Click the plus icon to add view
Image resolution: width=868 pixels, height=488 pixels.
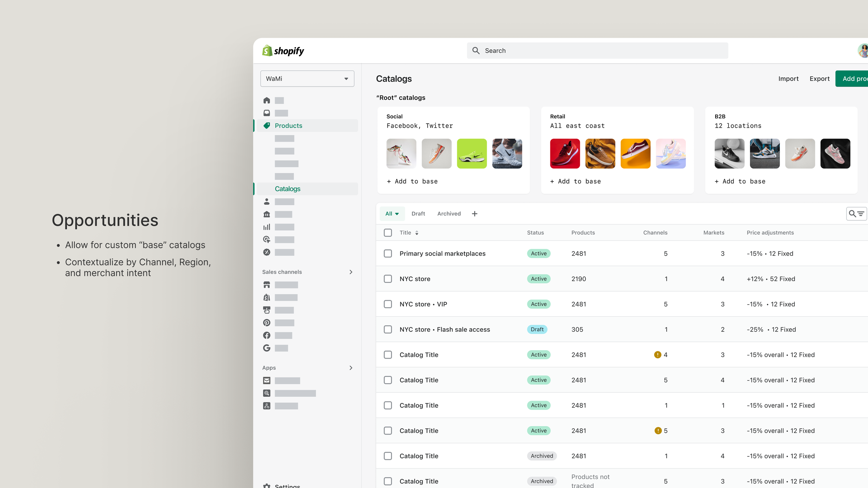[474, 214]
